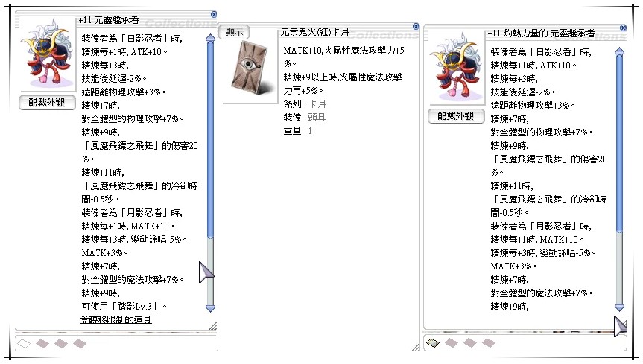Close the +11 元靈繼承者 window
Screen dimensions: 643x364
coord(214,14)
